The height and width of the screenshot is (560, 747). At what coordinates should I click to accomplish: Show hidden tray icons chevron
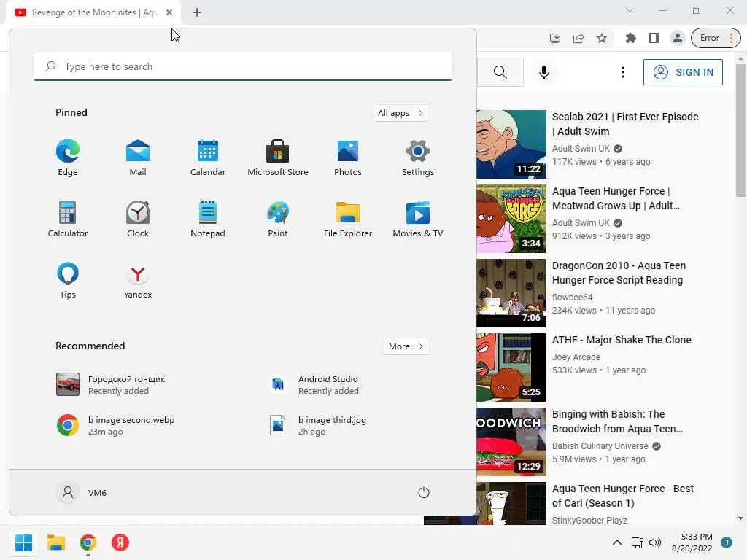tap(617, 542)
